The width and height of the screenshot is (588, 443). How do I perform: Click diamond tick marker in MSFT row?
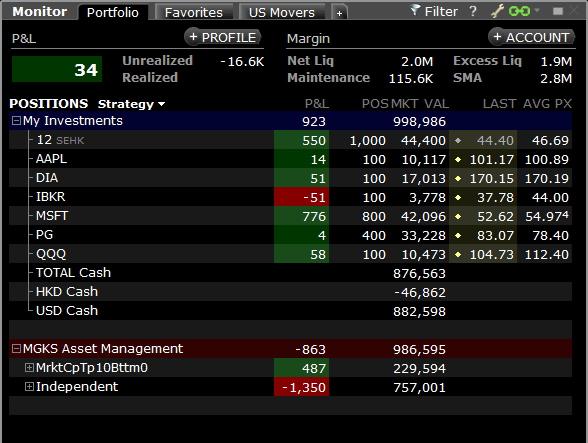[x=458, y=217]
